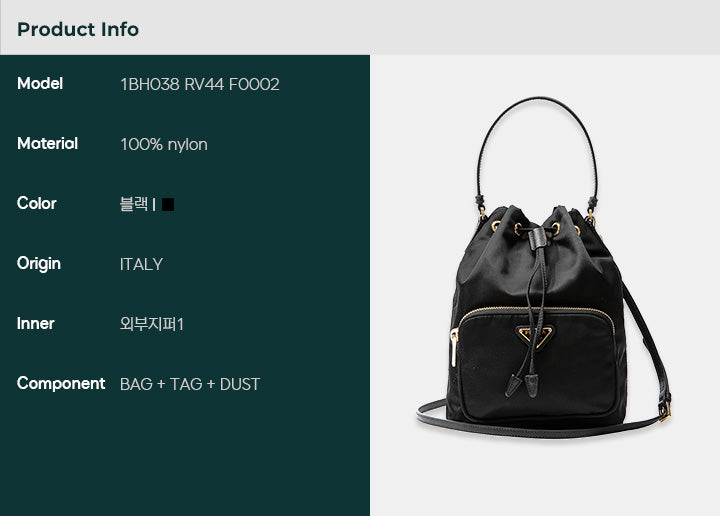Click the Component label
Viewport: 720px width, 516px height.
point(61,384)
